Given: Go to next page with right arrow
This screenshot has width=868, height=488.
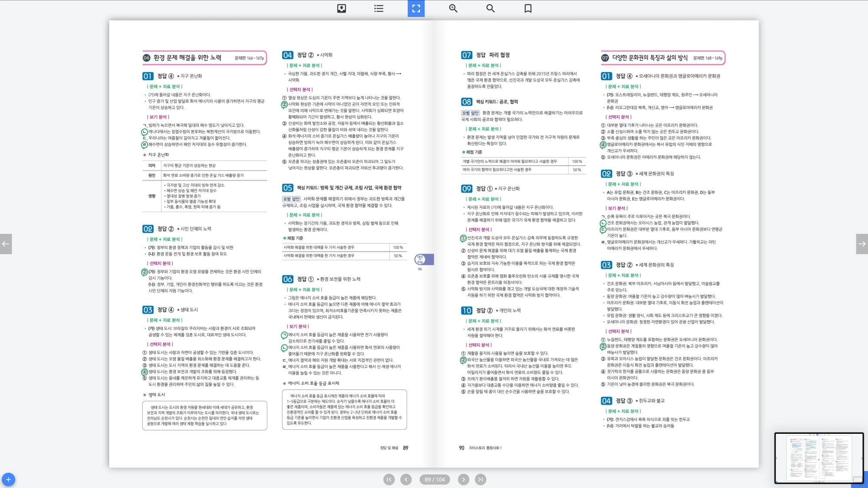Looking at the screenshot, I should 862,244.
